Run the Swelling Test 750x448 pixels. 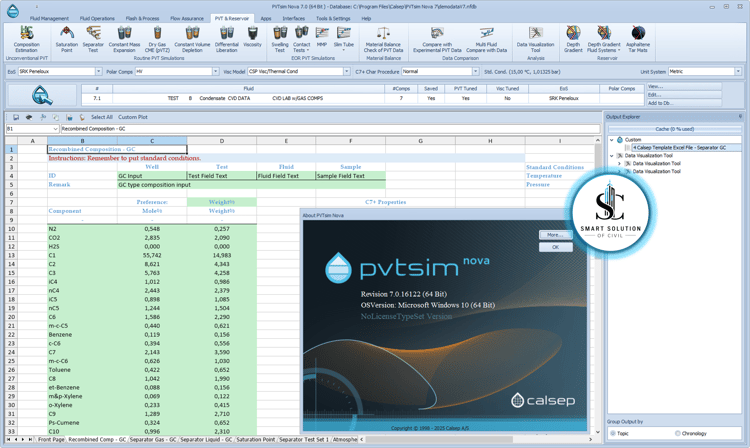click(280, 39)
